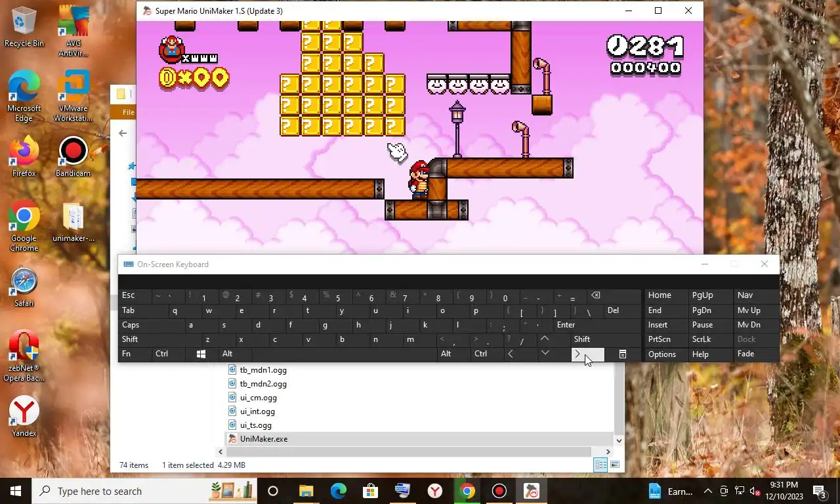Launch AVG AntiVirus from desktop
This screenshot has width=840, height=504.
click(73, 30)
